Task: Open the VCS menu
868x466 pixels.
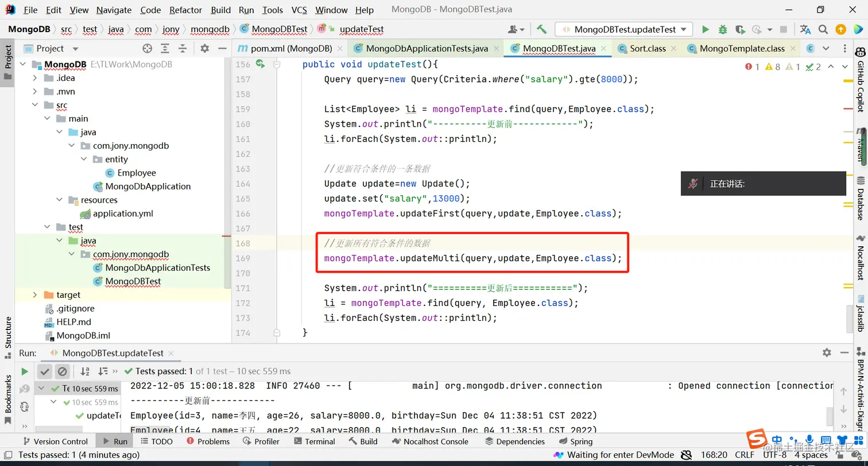Action: click(299, 10)
